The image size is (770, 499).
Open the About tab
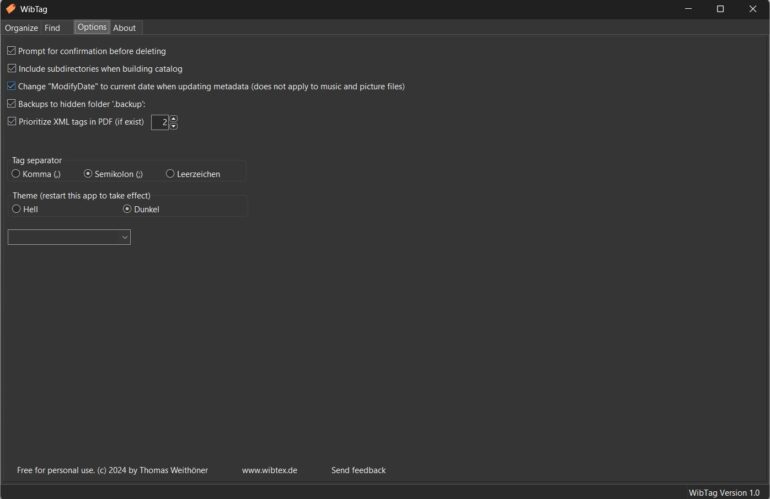(x=124, y=28)
